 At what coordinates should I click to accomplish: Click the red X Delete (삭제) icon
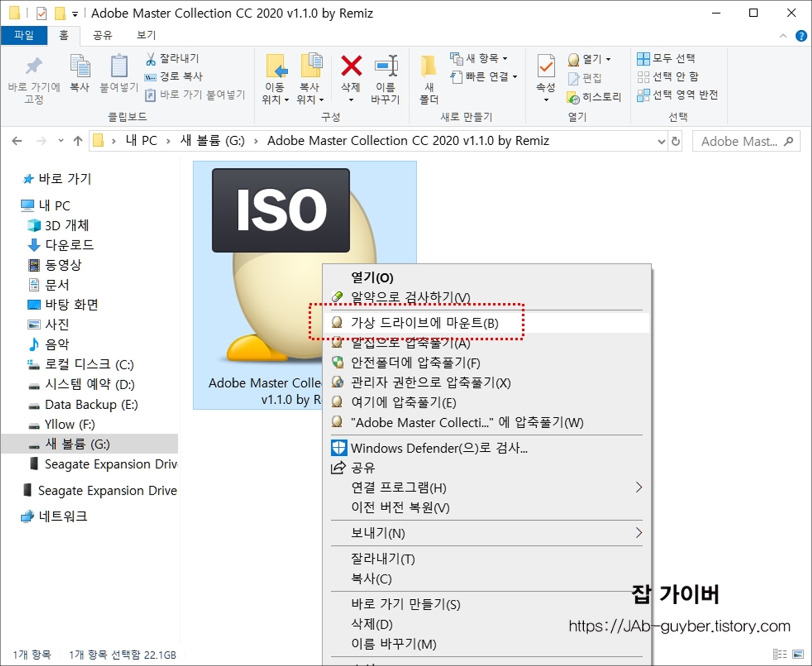(x=351, y=66)
